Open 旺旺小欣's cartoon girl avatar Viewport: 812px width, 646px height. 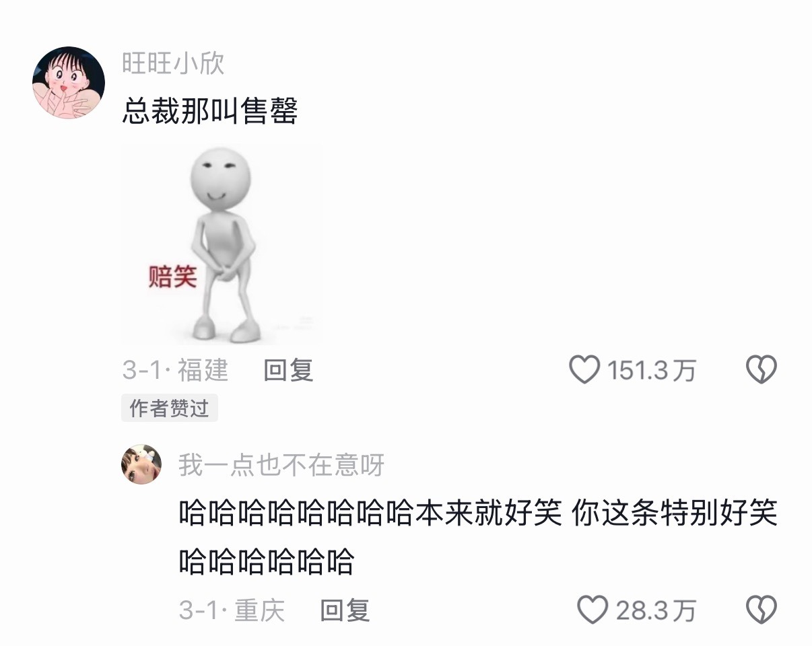point(69,83)
